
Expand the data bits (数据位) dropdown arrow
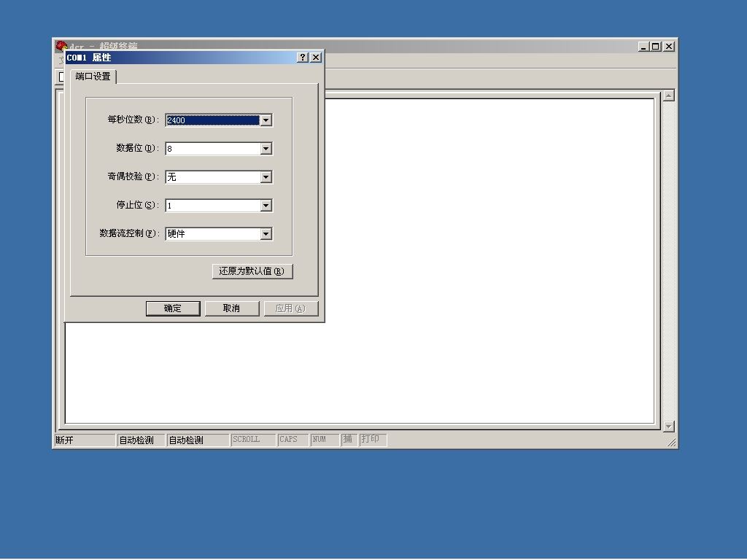pyautogui.click(x=266, y=149)
